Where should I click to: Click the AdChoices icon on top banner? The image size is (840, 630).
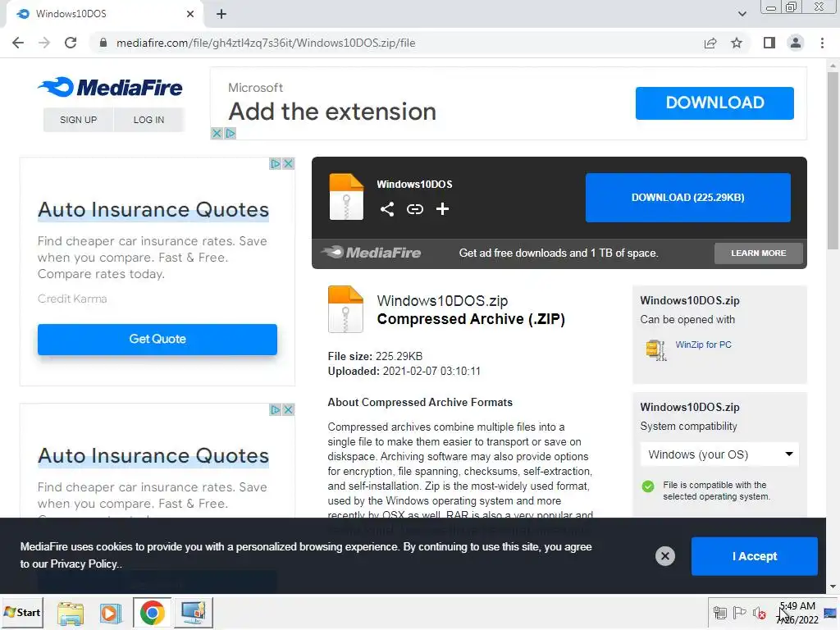tap(231, 133)
